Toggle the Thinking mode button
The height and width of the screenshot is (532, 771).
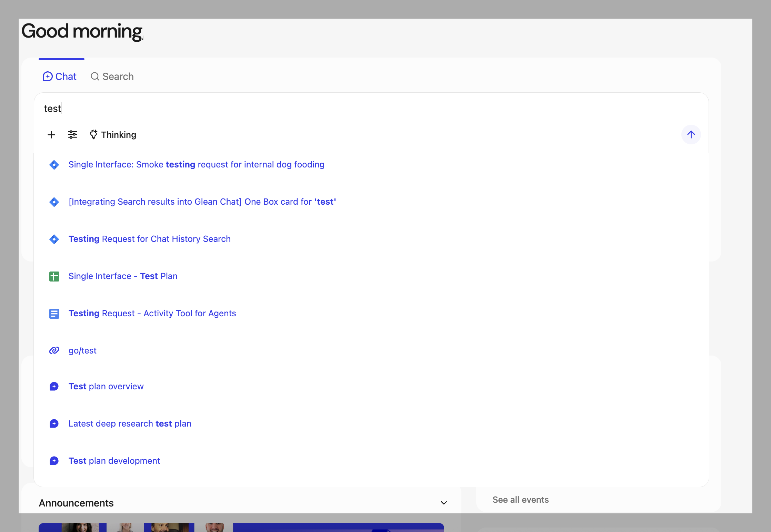[x=113, y=135]
